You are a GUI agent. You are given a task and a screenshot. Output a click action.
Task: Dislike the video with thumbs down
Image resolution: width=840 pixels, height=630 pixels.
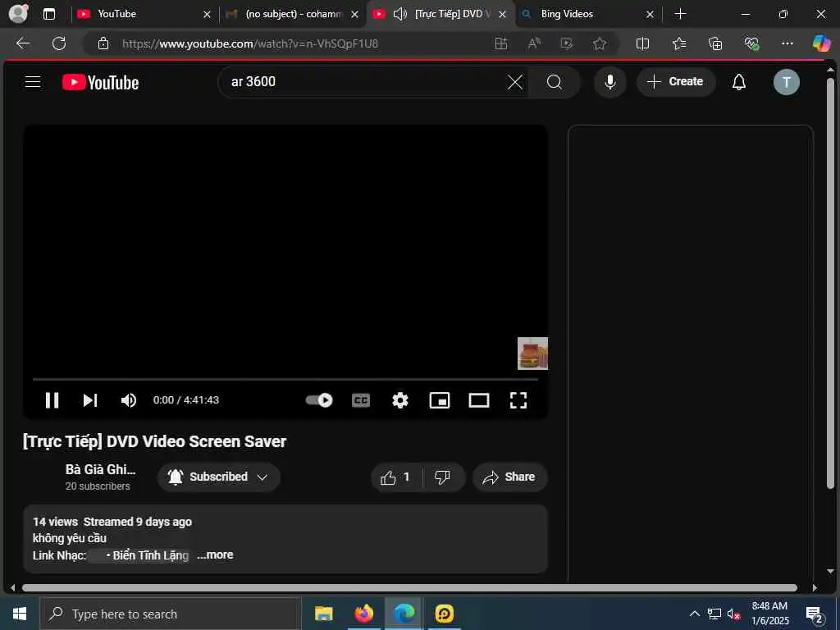point(442,477)
